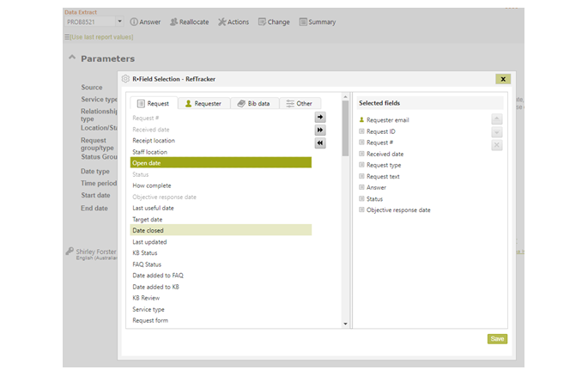Click scrollbar up arrow in field list
The width and height of the screenshot is (588, 382).
tap(345, 97)
